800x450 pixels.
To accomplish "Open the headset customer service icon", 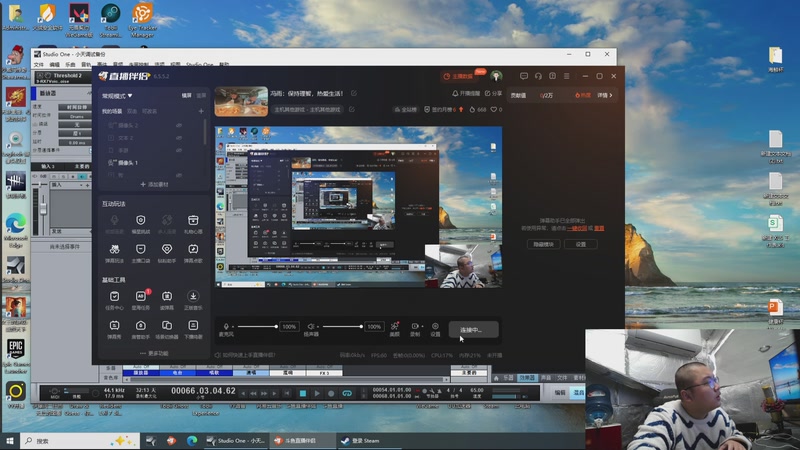I will click(x=538, y=76).
